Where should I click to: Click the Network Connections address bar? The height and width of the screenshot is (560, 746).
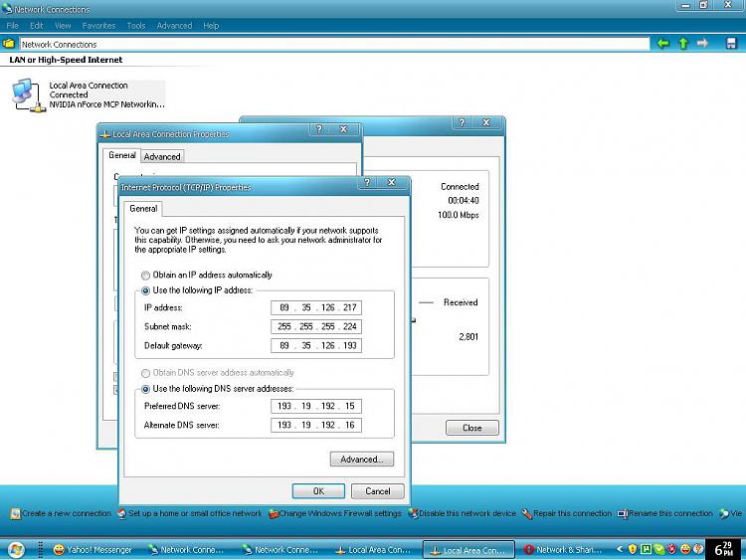coord(334,44)
